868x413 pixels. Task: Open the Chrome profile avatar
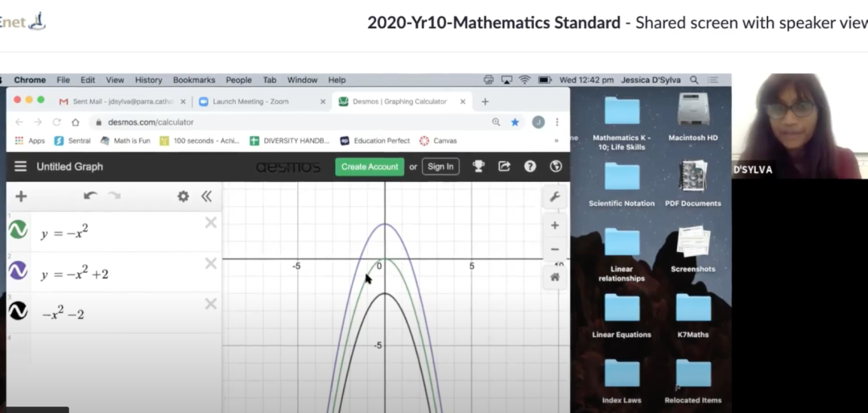point(538,122)
